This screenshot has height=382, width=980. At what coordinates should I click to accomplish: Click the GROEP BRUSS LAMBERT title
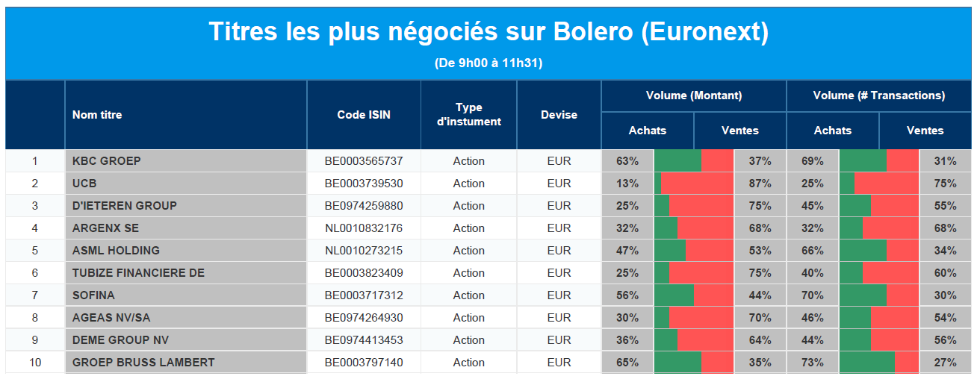pyautogui.click(x=143, y=363)
